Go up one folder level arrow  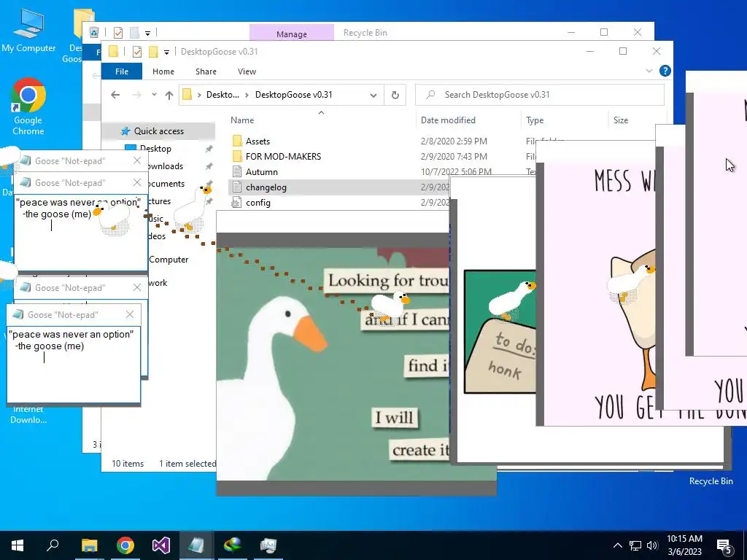pyautogui.click(x=169, y=95)
